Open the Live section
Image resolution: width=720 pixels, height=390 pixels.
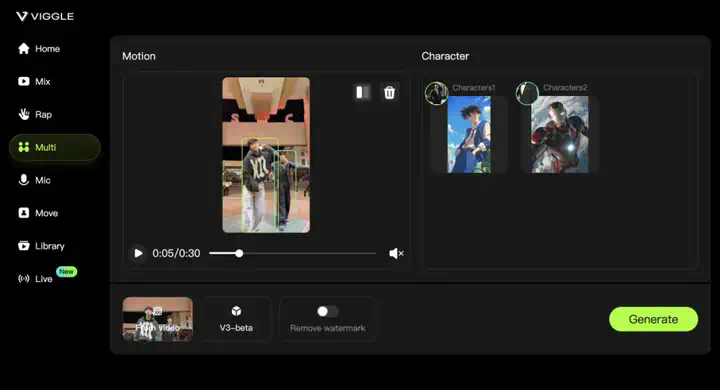point(35,279)
